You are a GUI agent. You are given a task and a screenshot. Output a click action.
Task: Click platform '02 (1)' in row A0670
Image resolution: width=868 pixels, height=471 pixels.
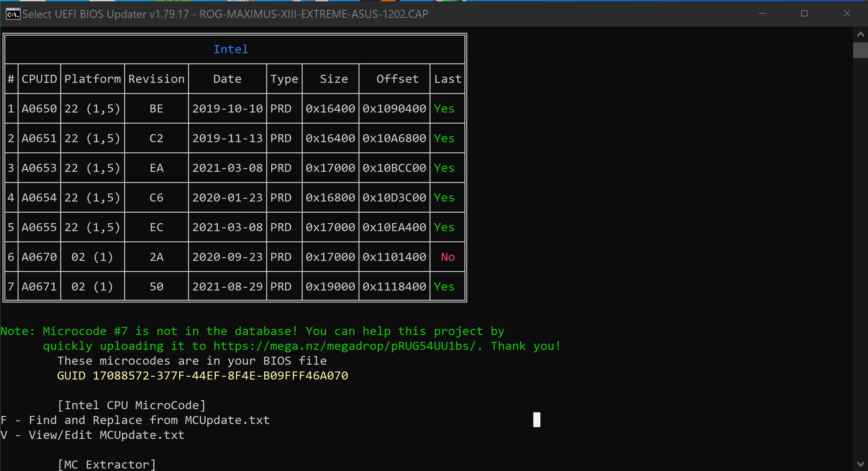[x=92, y=257]
